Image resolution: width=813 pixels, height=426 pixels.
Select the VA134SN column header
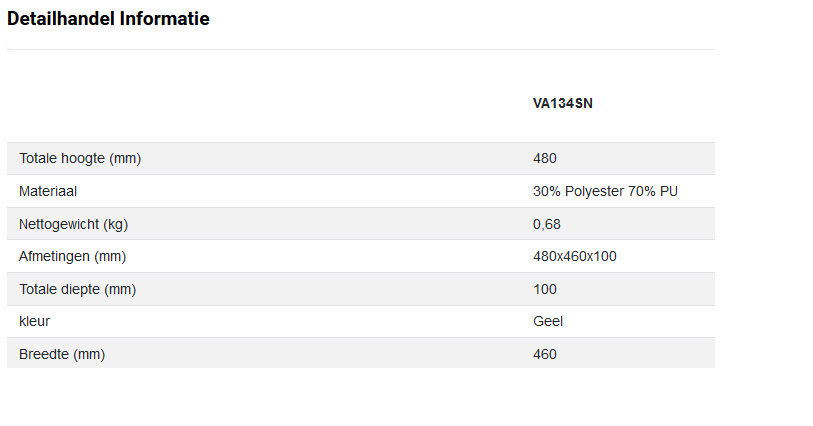[x=562, y=103]
